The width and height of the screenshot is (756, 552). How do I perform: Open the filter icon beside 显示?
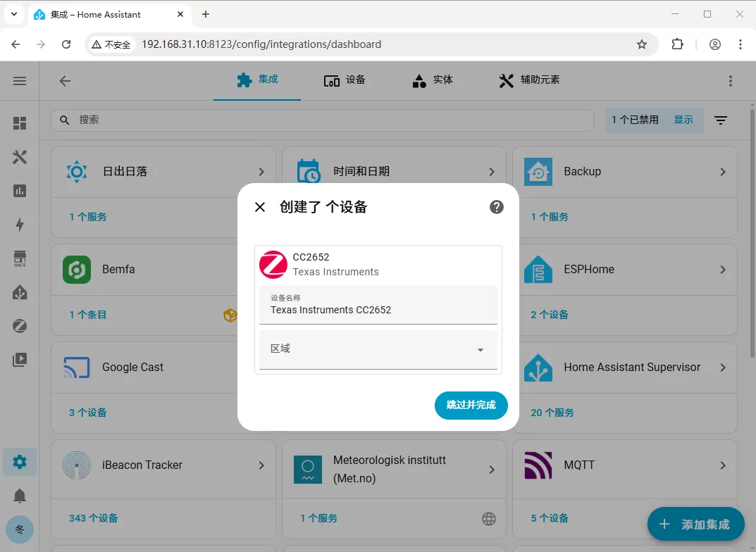coord(721,120)
